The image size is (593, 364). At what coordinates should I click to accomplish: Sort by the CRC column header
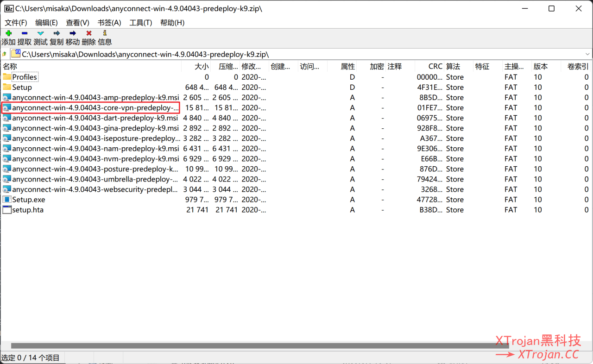[435, 67]
